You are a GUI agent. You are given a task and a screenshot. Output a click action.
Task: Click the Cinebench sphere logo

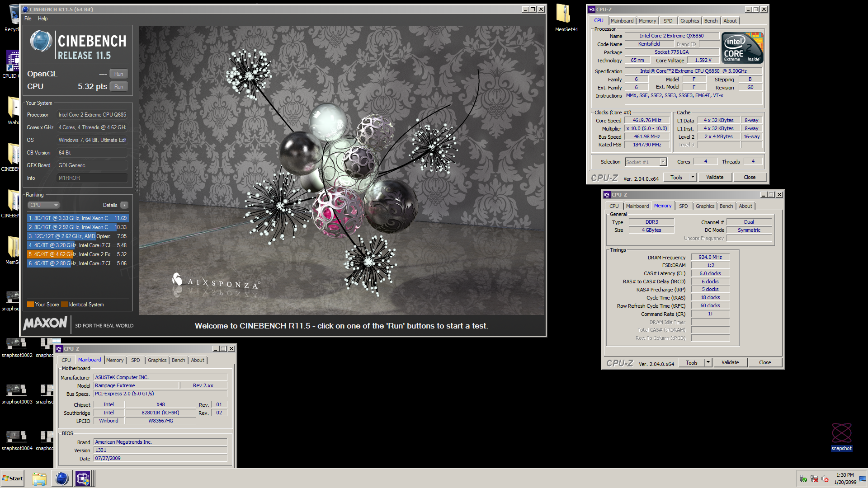pyautogui.click(x=41, y=41)
